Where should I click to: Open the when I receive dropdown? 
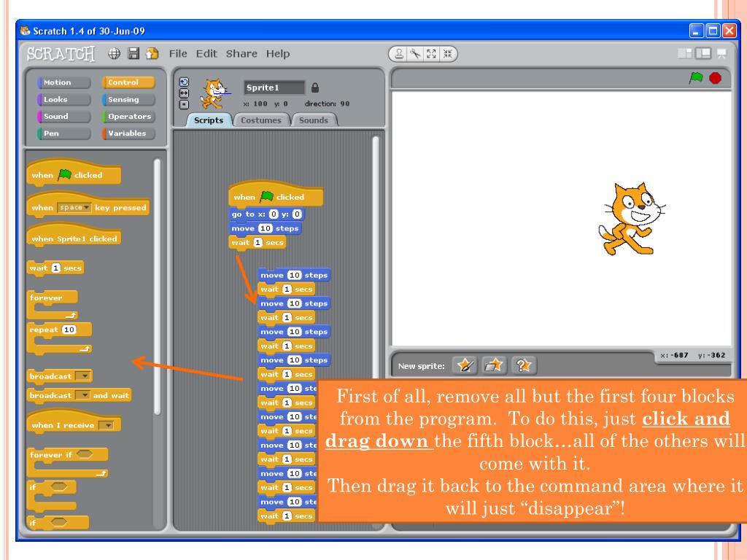[107, 425]
